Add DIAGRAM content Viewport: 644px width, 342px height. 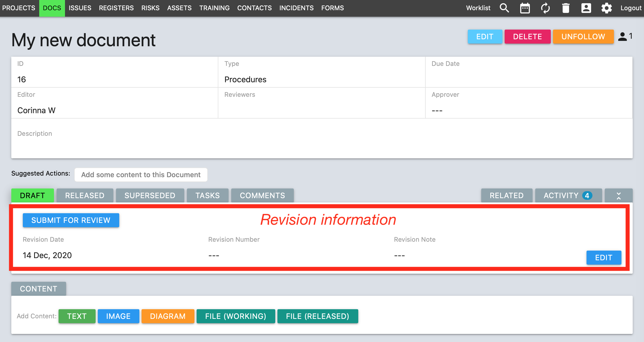(x=168, y=316)
